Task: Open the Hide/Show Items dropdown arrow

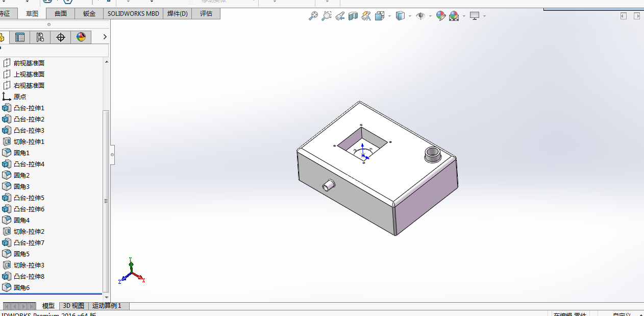Action: (430, 16)
